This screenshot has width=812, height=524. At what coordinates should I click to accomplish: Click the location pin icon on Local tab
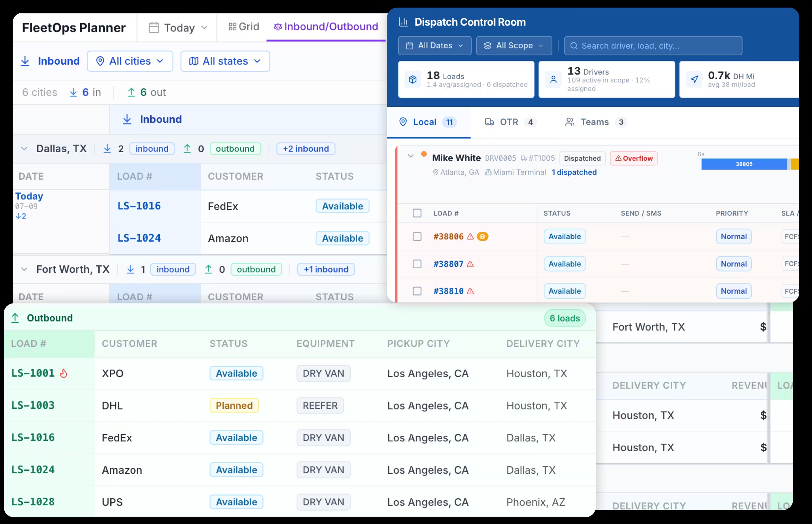(403, 122)
